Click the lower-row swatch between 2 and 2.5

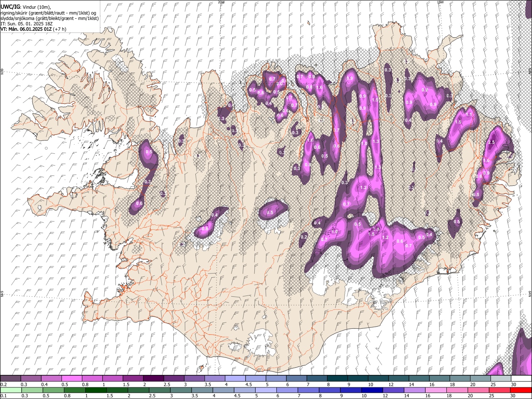pyautogui.click(x=138, y=390)
